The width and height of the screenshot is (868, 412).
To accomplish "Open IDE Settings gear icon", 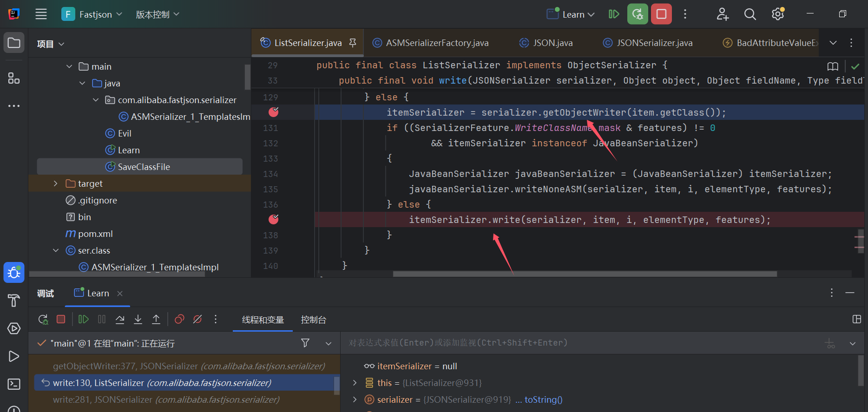I will click(x=778, y=14).
